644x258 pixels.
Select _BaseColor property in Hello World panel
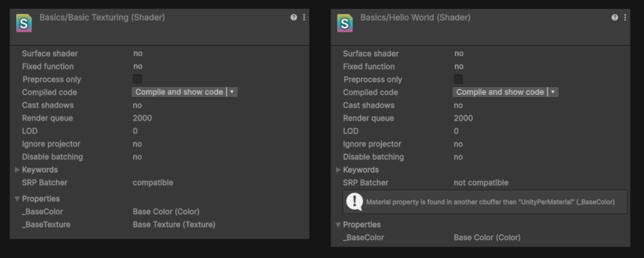point(364,237)
